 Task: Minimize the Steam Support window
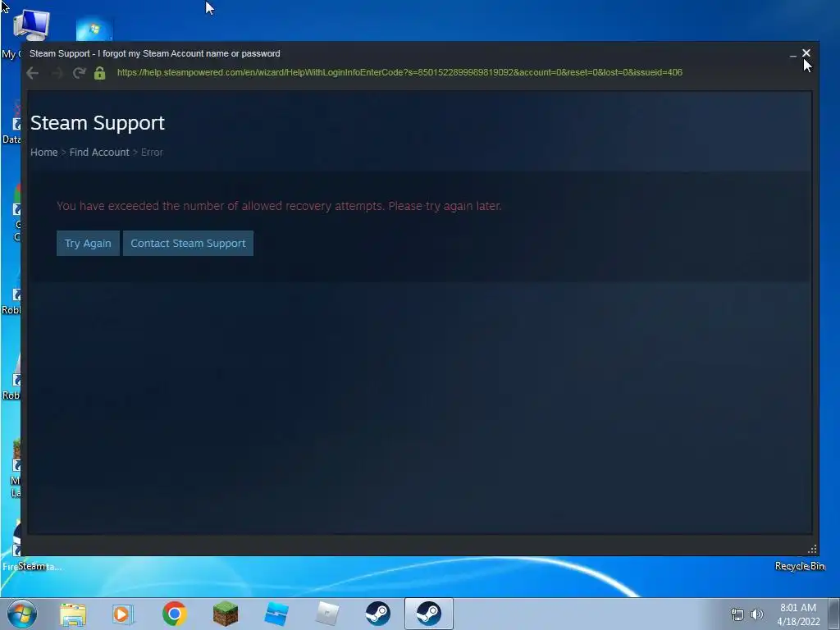[x=793, y=53]
